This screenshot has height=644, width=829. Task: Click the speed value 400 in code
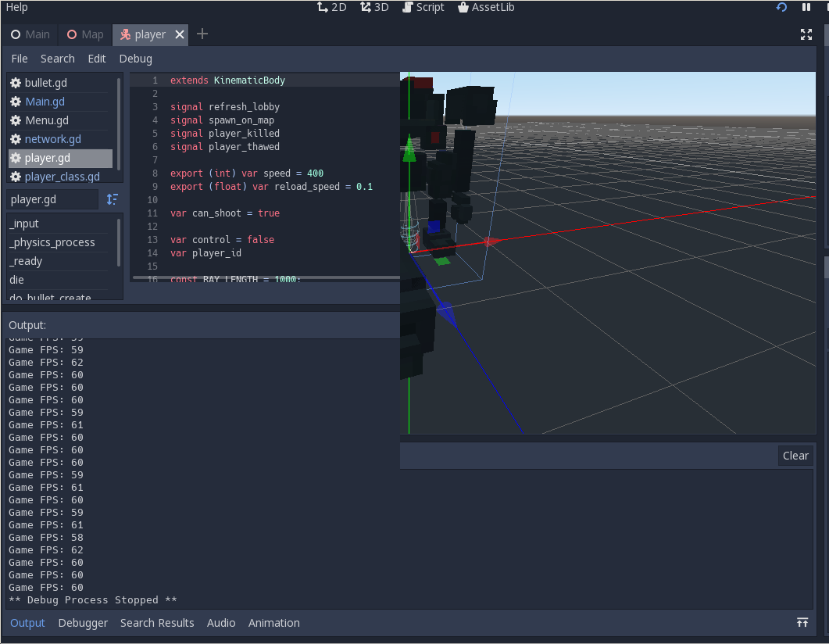coord(315,174)
